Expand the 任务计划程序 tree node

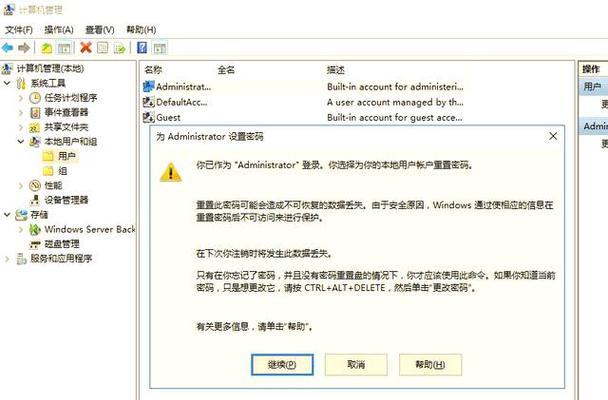[21, 98]
